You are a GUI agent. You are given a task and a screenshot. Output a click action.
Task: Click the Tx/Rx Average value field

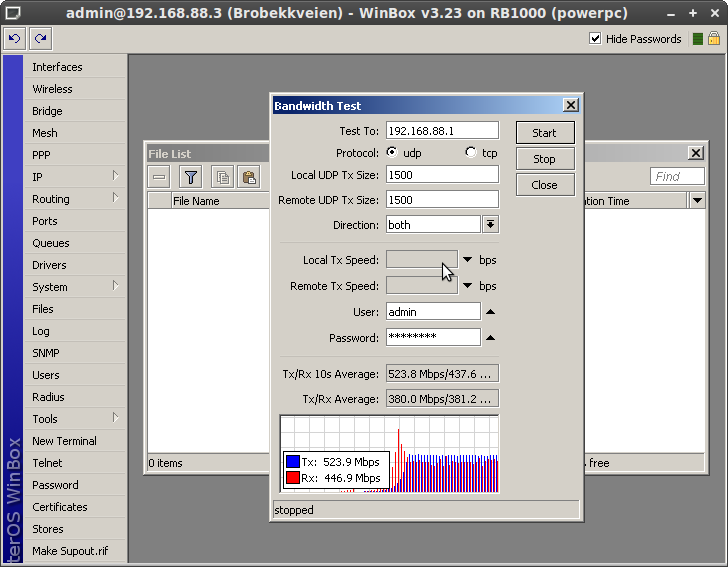tap(442, 398)
